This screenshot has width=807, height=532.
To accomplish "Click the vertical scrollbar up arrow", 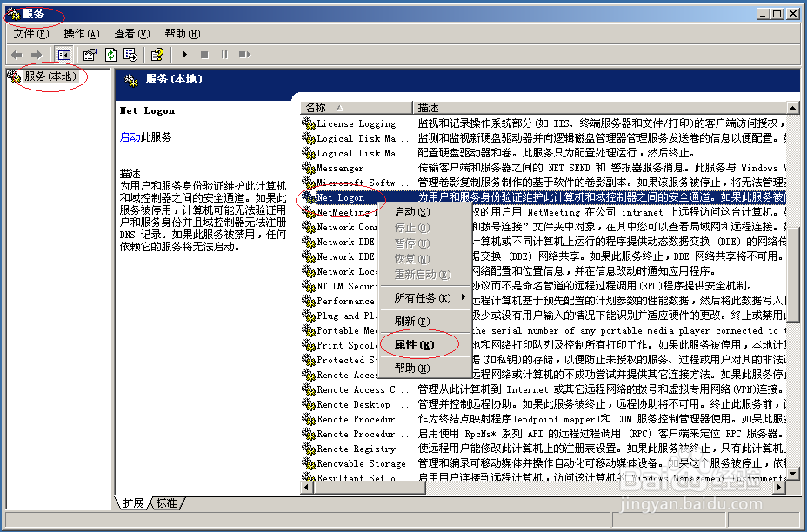I will (793, 108).
